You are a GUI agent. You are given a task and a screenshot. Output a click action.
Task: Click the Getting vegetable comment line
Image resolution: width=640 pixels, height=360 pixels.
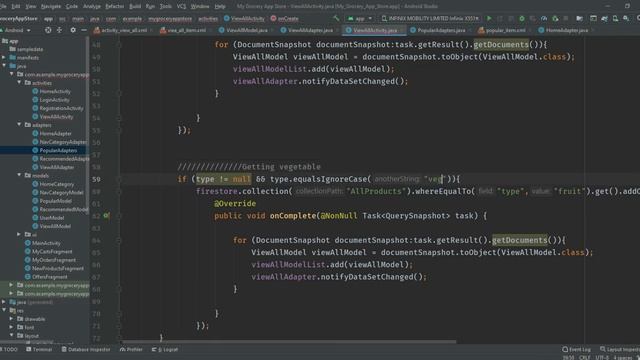[249, 167]
